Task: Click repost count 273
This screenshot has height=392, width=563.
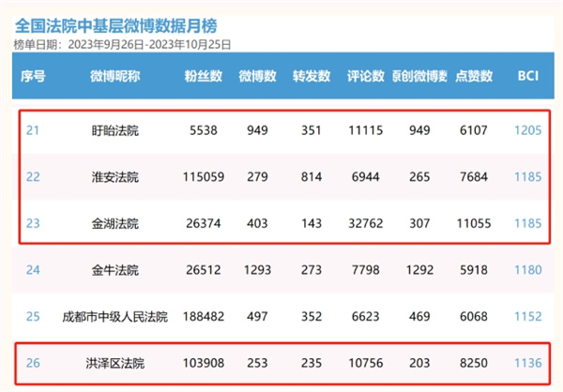Action: point(312,270)
